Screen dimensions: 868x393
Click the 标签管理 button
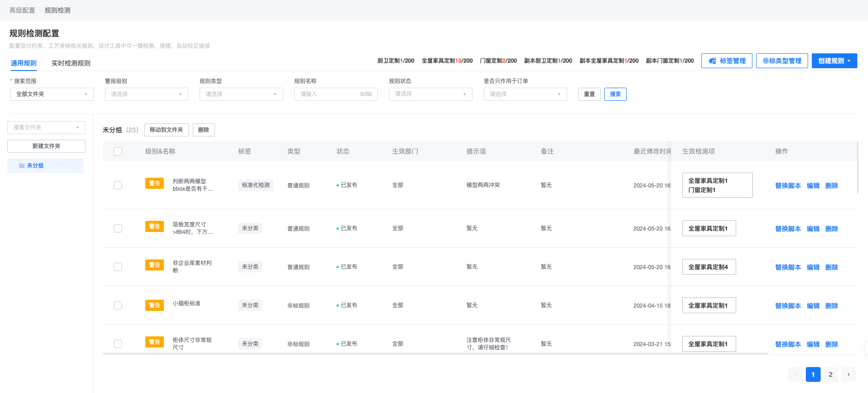[x=727, y=61]
